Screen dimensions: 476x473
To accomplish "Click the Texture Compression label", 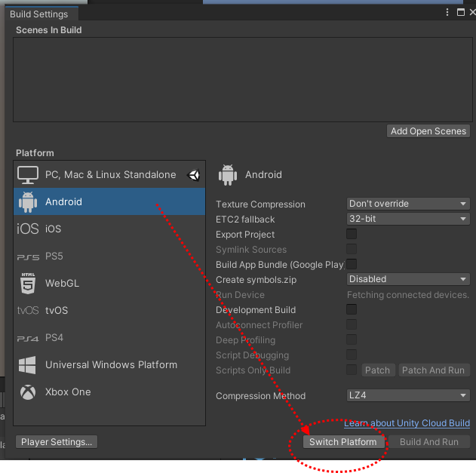I will coord(260,204).
